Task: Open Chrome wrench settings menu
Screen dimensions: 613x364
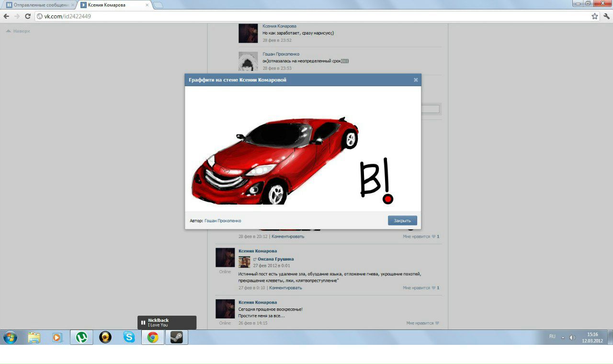Action: [x=606, y=16]
